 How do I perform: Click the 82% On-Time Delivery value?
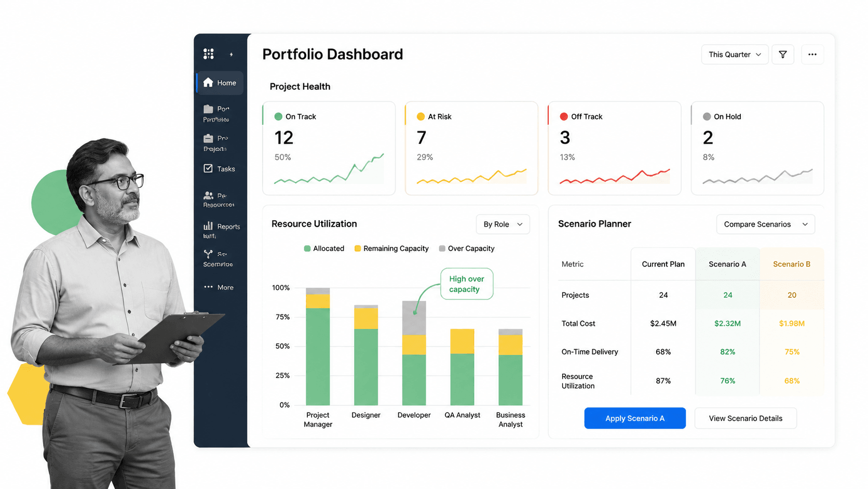(727, 352)
